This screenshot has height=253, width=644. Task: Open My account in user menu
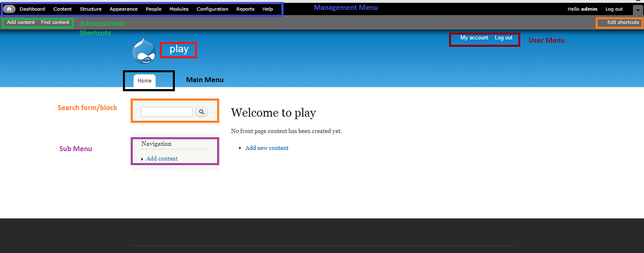coord(474,37)
